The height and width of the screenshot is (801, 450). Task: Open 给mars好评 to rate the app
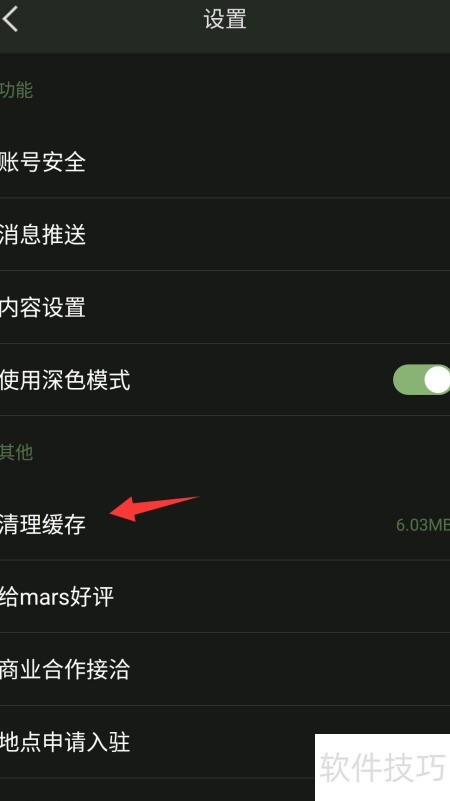point(225,597)
